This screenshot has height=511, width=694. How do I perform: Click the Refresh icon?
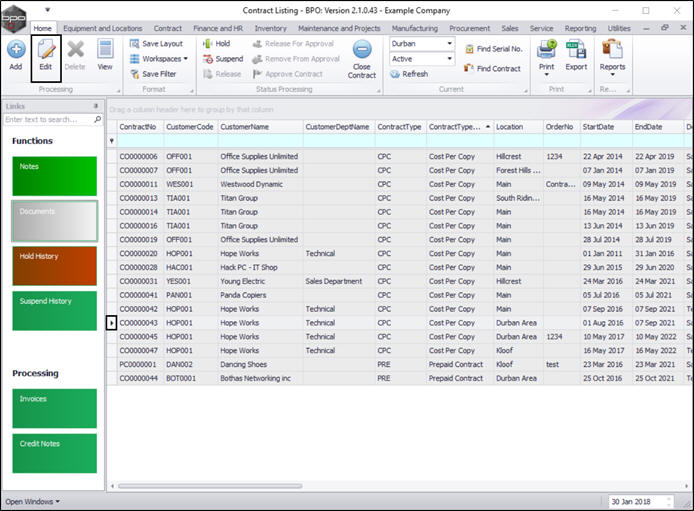[x=409, y=74]
